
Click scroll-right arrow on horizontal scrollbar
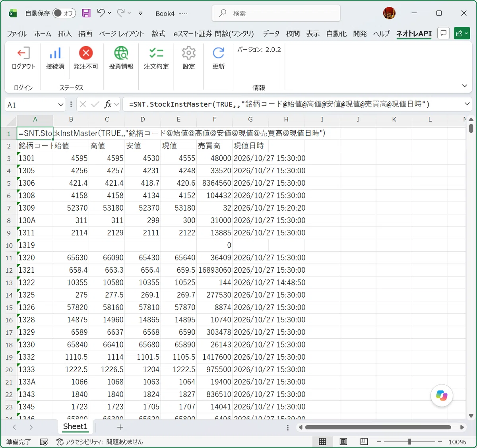(462, 427)
